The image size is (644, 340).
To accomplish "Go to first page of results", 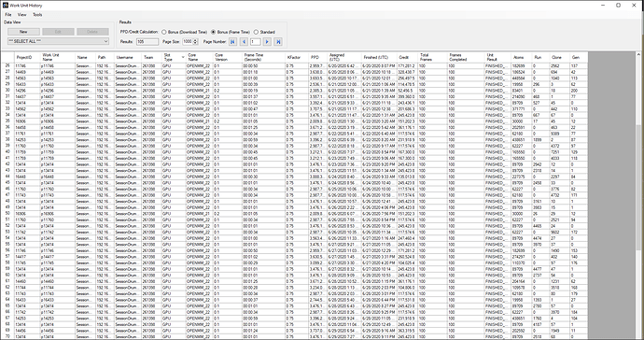I will coord(233,41).
